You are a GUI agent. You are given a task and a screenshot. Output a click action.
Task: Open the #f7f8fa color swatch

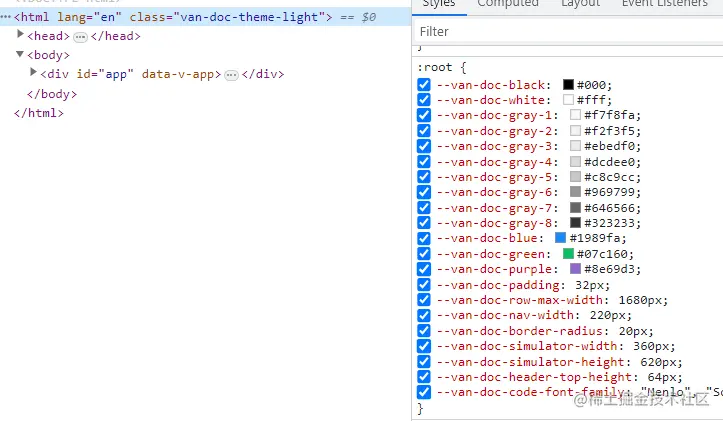(x=575, y=115)
